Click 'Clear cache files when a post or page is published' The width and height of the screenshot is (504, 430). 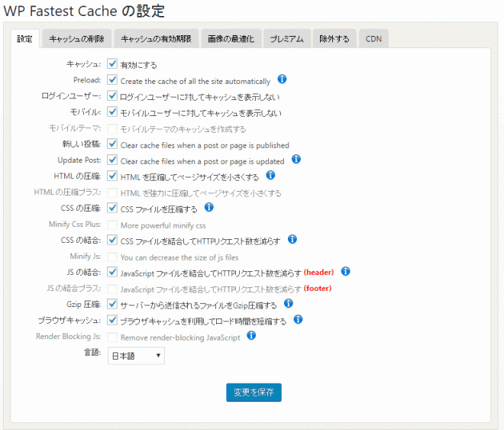205,146
